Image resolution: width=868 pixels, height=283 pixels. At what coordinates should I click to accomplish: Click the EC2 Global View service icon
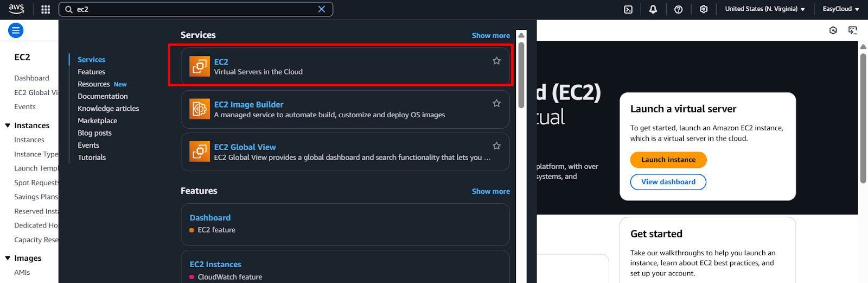coord(200,151)
